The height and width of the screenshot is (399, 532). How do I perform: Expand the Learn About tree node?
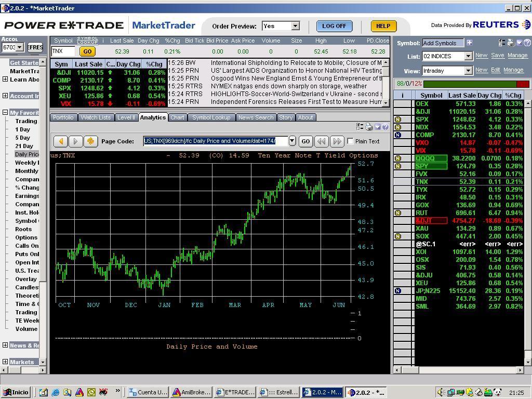[x=5, y=79]
